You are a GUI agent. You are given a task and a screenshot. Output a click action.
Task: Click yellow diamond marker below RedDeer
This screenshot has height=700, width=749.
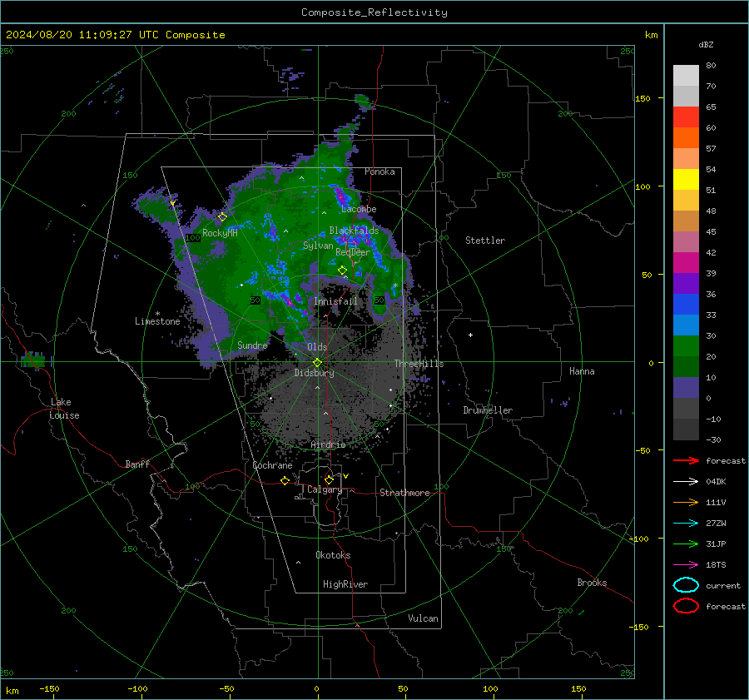[342, 271]
